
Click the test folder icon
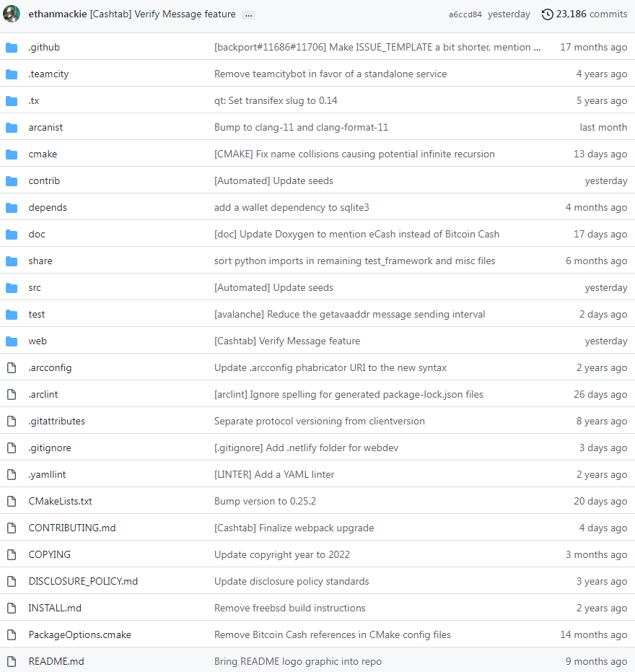(x=12, y=315)
